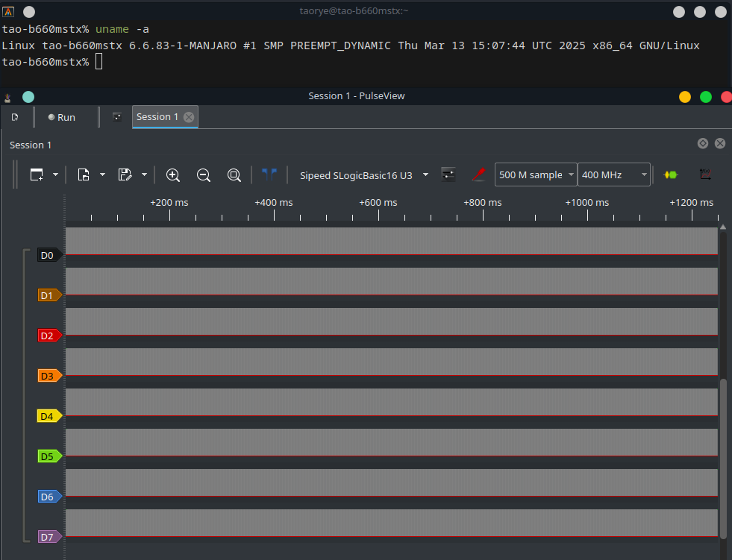Select the D0 channel label
This screenshot has height=560, width=732.
tap(48, 255)
